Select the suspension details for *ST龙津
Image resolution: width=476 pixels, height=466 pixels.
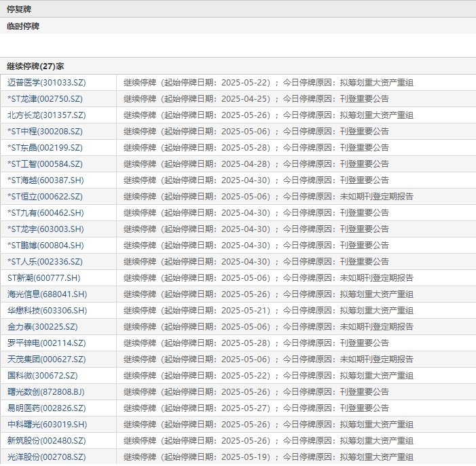coord(256,99)
